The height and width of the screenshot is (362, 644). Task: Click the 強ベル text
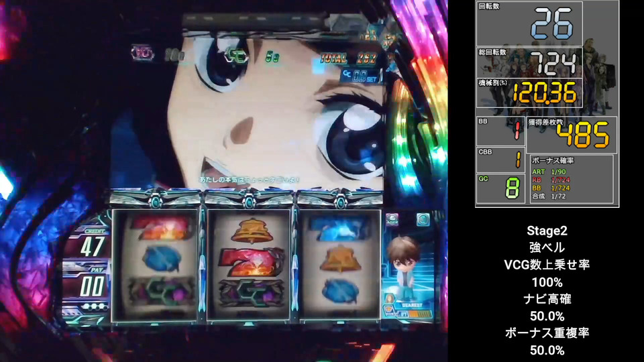(x=547, y=247)
